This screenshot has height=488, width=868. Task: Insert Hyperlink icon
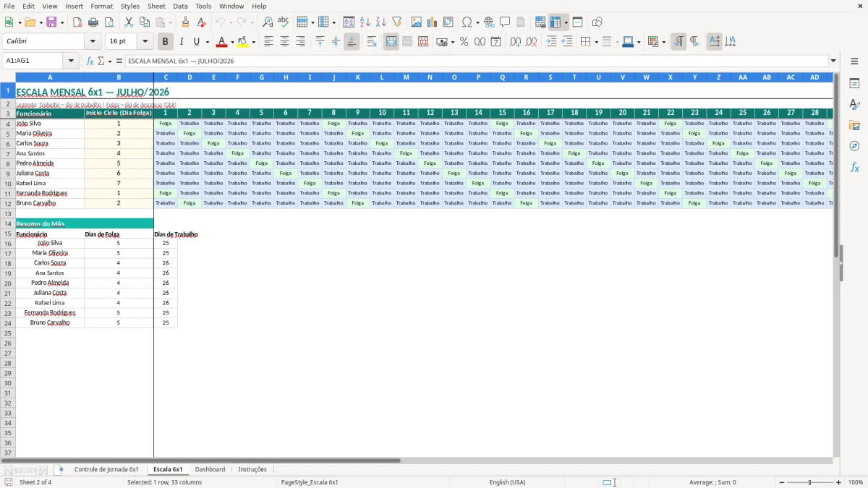pos(489,22)
